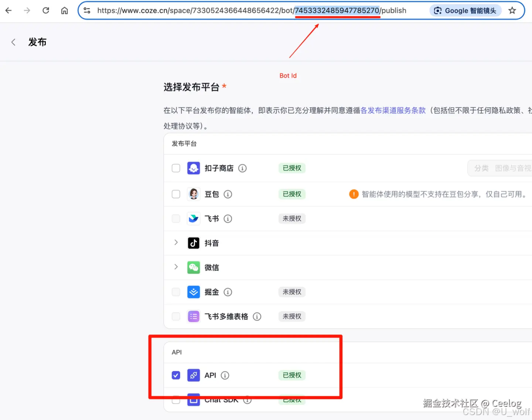This screenshot has height=420, width=532.
Task: Open 扣子商店 分类 dropdown
Action: click(x=499, y=168)
